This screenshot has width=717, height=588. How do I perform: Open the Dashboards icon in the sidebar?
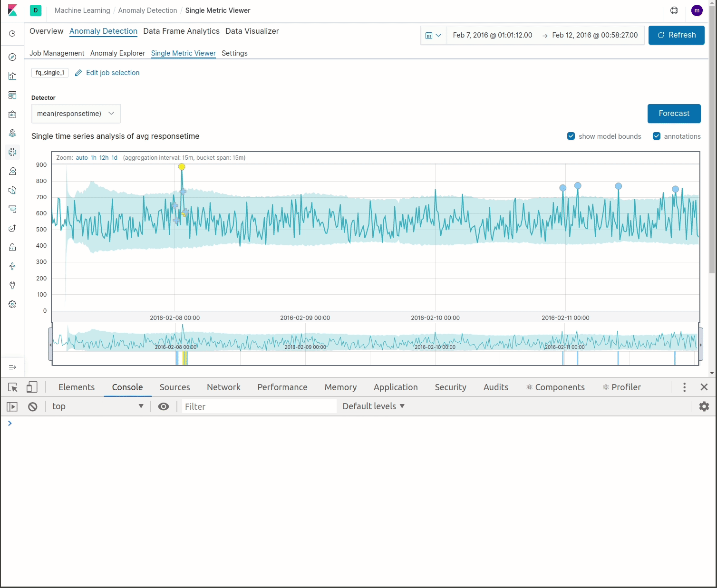point(12,95)
